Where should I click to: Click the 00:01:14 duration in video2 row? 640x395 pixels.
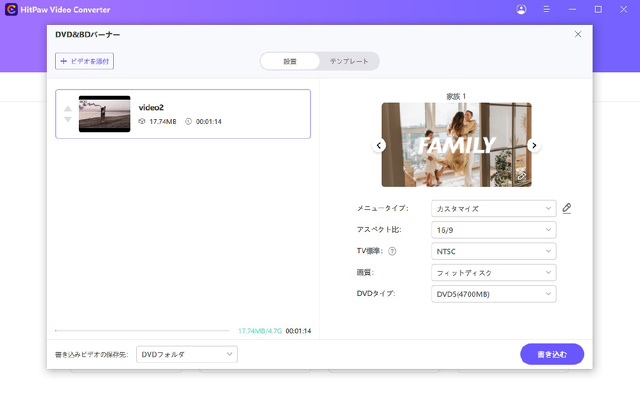[209, 122]
